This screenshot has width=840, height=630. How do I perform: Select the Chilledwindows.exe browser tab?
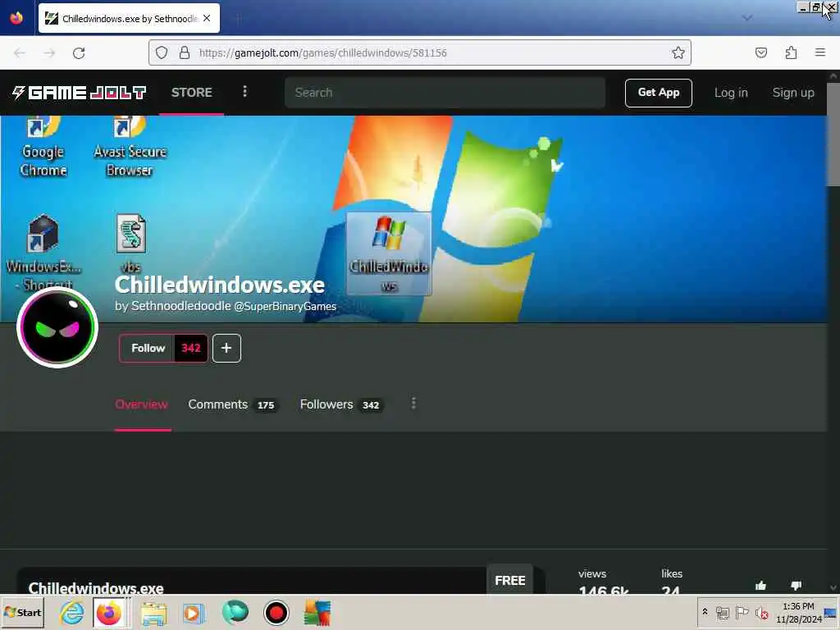pyautogui.click(x=129, y=18)
